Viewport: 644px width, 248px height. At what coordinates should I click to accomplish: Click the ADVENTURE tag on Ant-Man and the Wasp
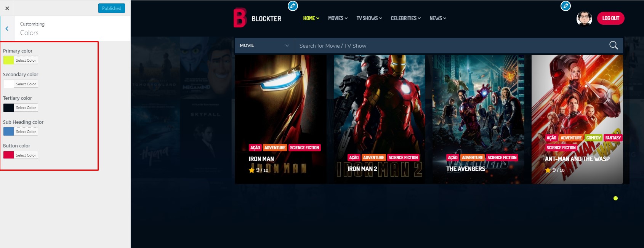tap(571, 138)
